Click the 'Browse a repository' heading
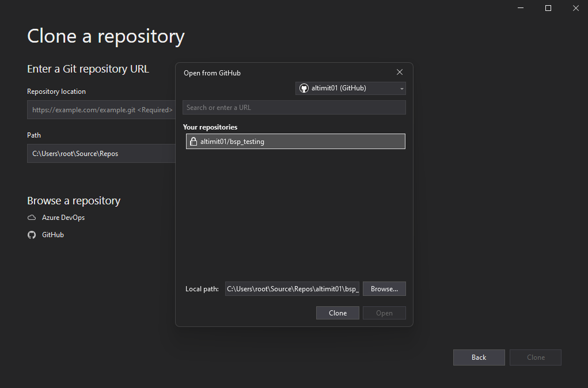Image resolution: width=588 pixels, height=388 pixels. (x=74, y=200)
